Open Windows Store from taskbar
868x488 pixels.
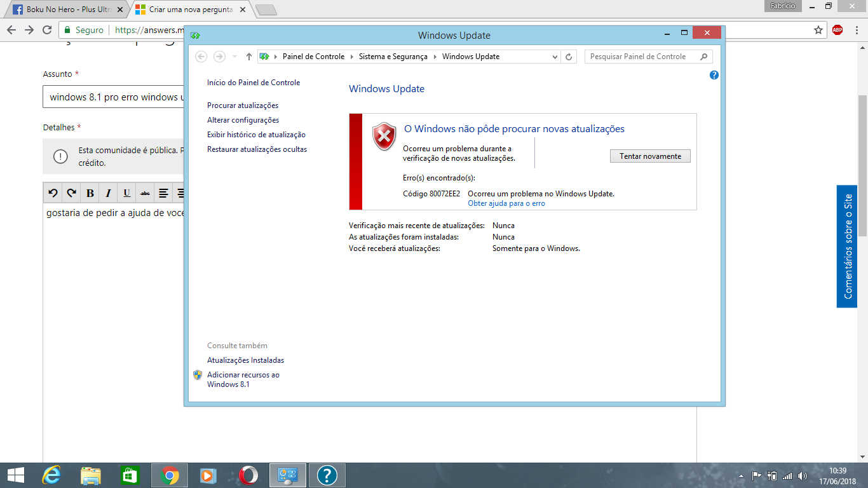click(130, 475)
